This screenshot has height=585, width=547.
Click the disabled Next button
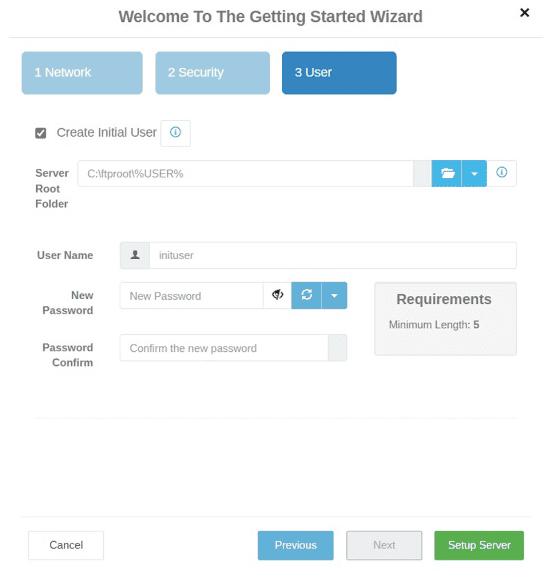[x=384, y=545]
